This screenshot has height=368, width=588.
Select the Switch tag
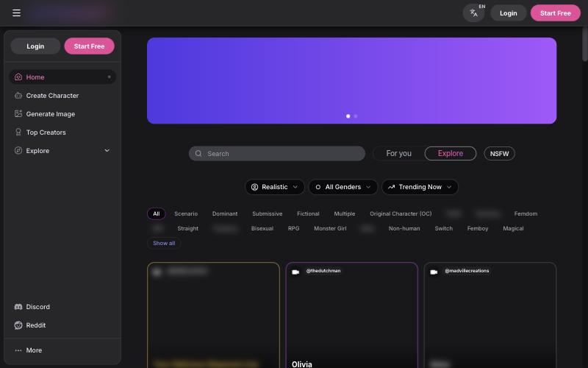(444, 228)
